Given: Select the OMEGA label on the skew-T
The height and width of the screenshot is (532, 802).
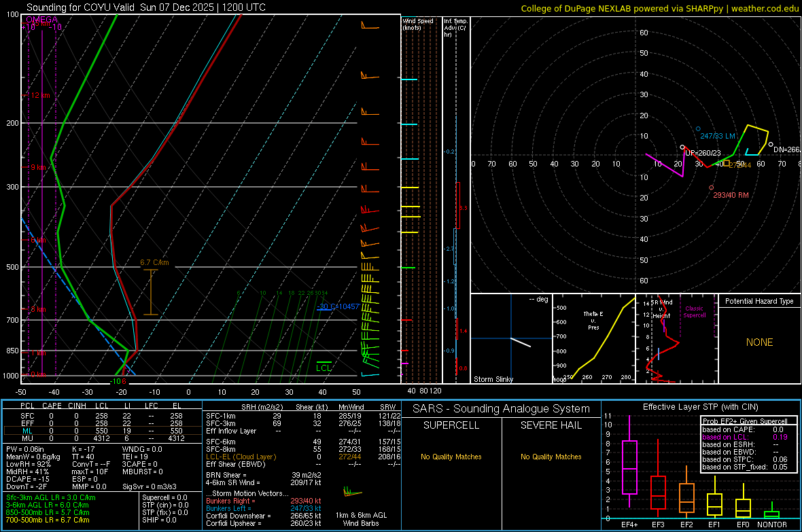Looking at the screenshot, I should [x=41, y=20].
